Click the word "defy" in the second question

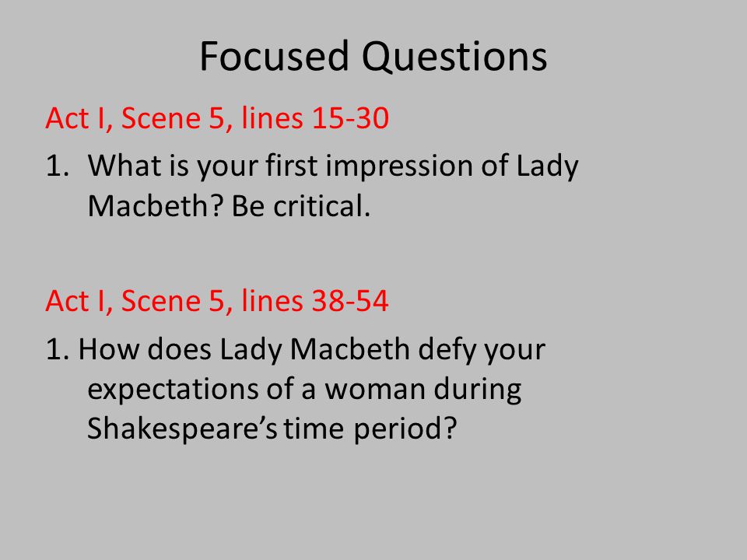coord(447,351)
